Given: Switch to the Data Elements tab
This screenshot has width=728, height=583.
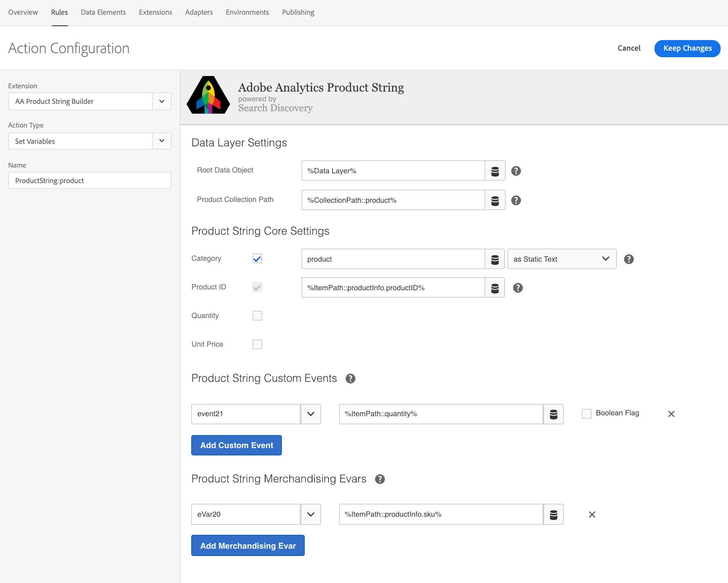Looking at the screenshot, I should pos(103,12).
